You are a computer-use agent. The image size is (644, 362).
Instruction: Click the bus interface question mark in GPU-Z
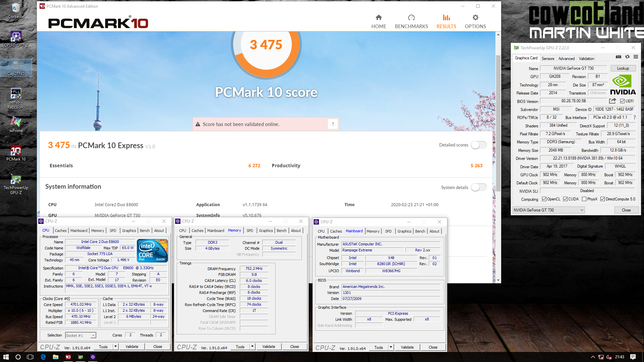tap(635, 117)
